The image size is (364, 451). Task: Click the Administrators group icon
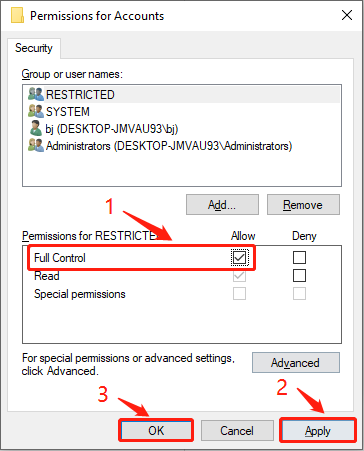pos(36,146)
